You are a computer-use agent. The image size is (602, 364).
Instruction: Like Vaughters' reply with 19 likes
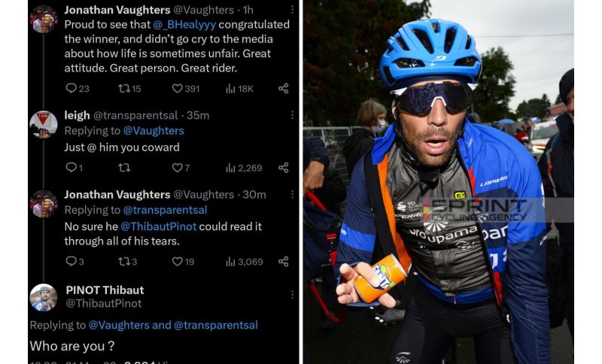[x=183, y=262]
